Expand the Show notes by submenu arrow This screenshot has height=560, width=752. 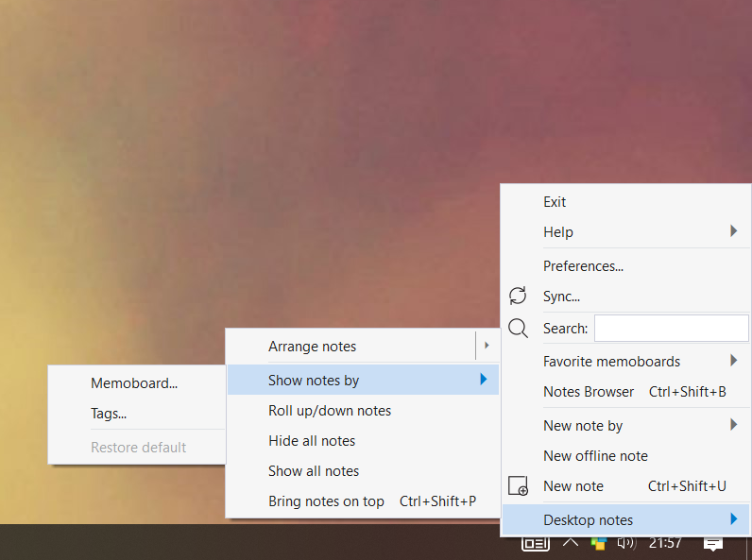484,380
